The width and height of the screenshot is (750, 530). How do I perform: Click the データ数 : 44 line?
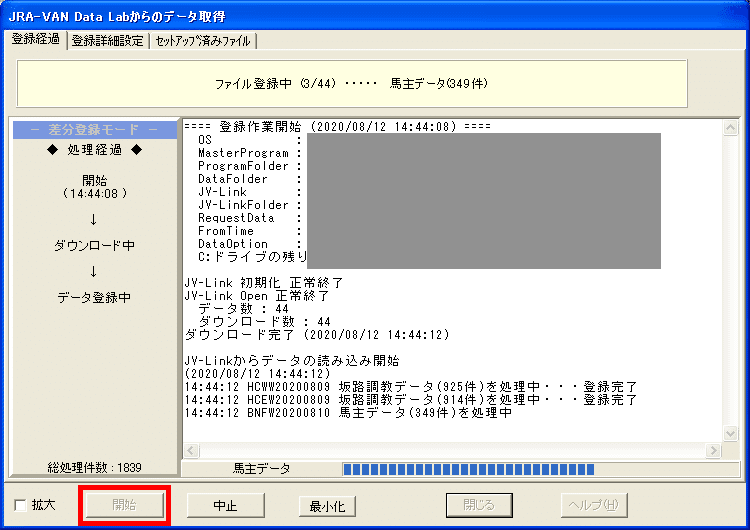(243, 309)
